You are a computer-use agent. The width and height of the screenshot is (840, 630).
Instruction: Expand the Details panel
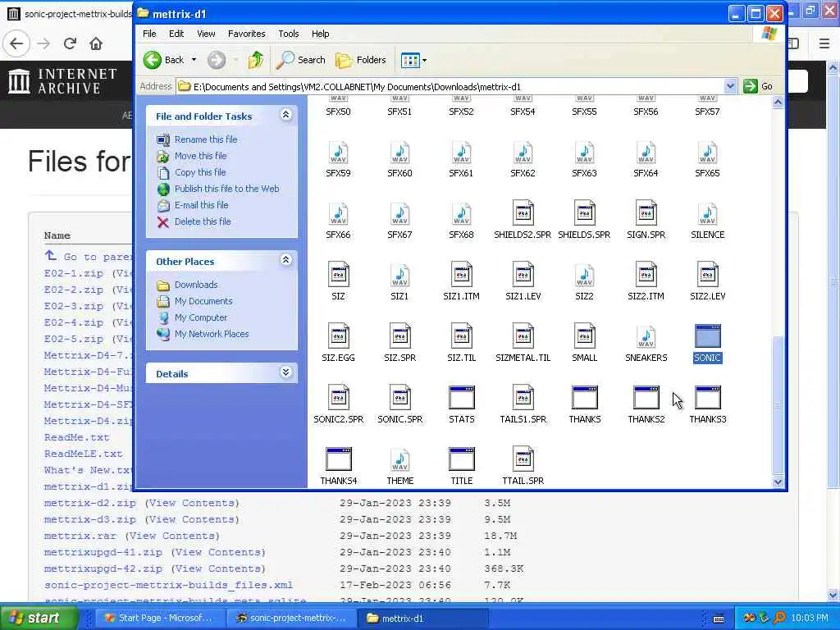[x=285, y=372]
